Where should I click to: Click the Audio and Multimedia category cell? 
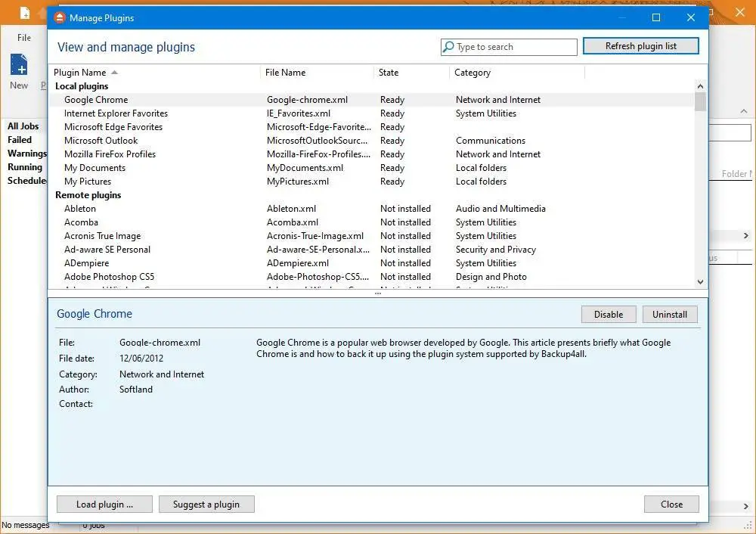coord(500,209)
